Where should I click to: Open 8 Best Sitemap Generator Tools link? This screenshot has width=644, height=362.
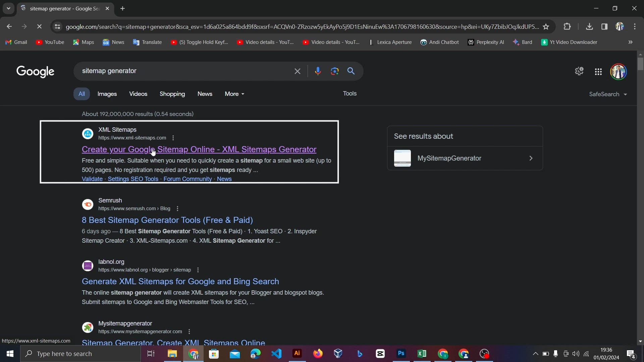point(167,220)
